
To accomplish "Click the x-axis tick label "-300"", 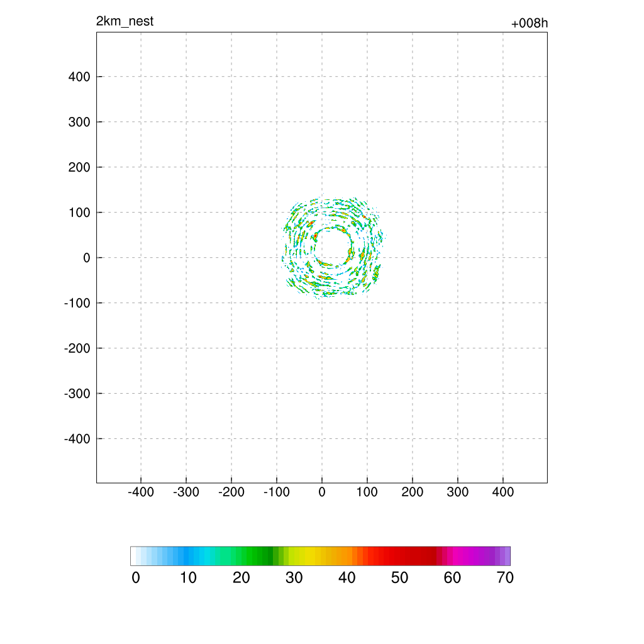I will [x=186, y=492].
